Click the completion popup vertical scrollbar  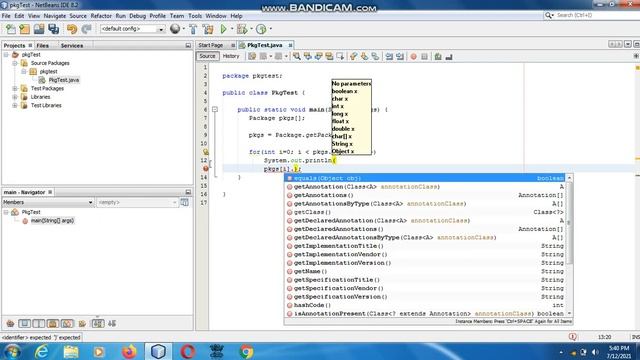point(569,222)
